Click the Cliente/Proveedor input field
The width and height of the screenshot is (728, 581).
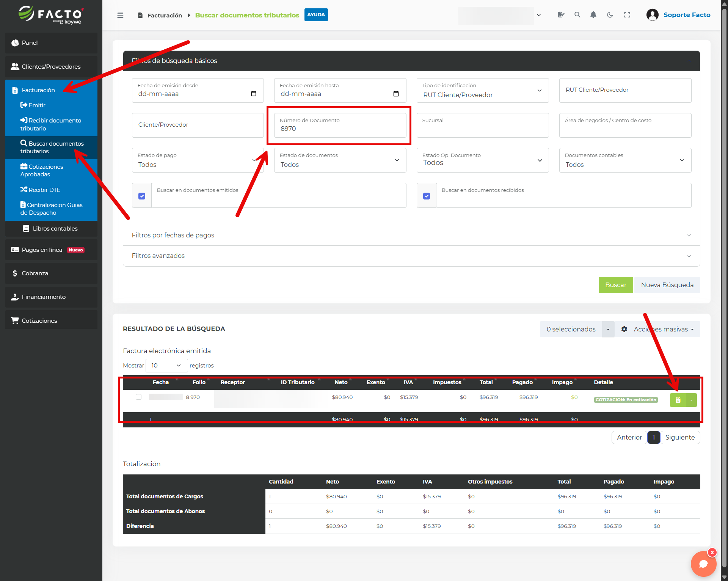click(198, 126)
